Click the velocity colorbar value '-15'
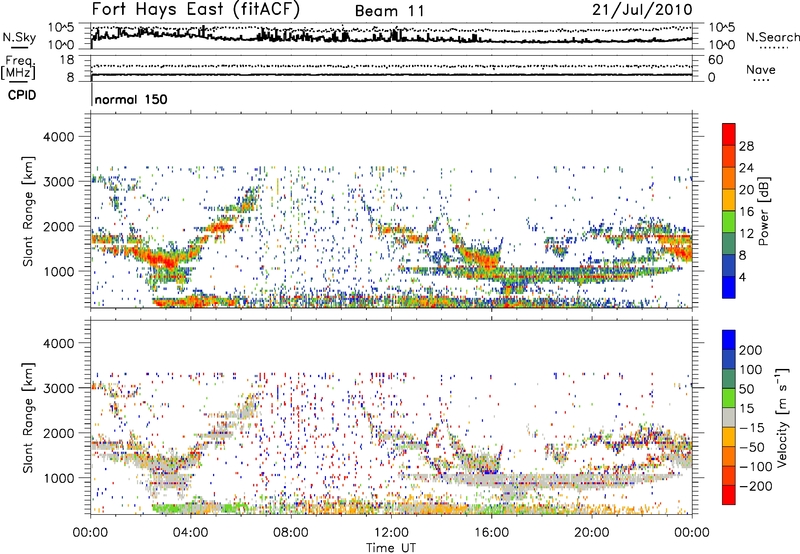 752,427
